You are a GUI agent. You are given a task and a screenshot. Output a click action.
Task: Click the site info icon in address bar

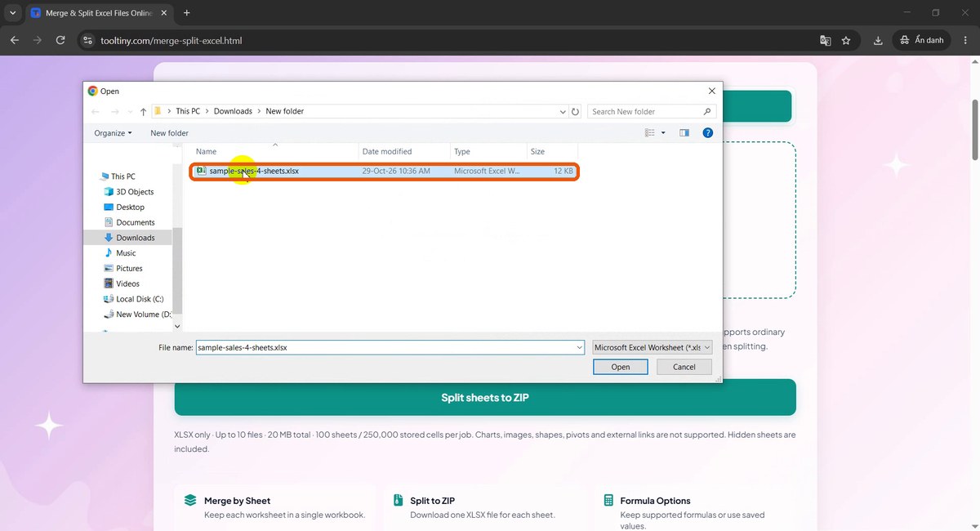coord(88,40)
